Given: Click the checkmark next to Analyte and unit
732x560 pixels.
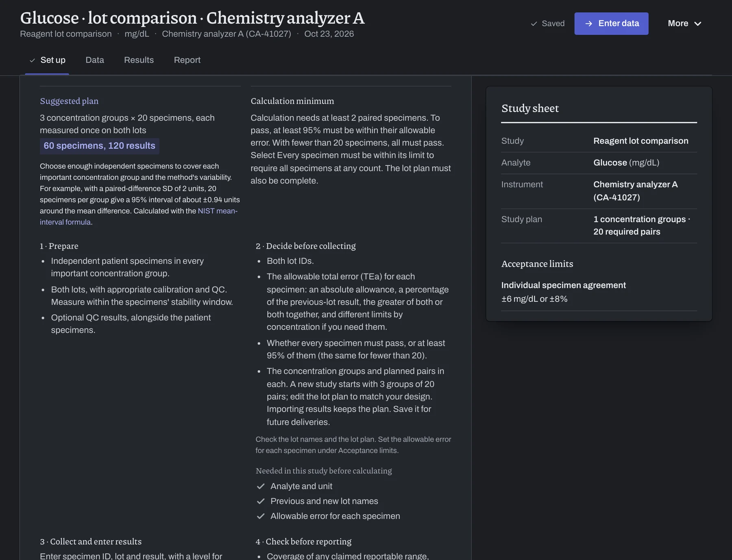Looking at the screenshot, I should 261,486.
